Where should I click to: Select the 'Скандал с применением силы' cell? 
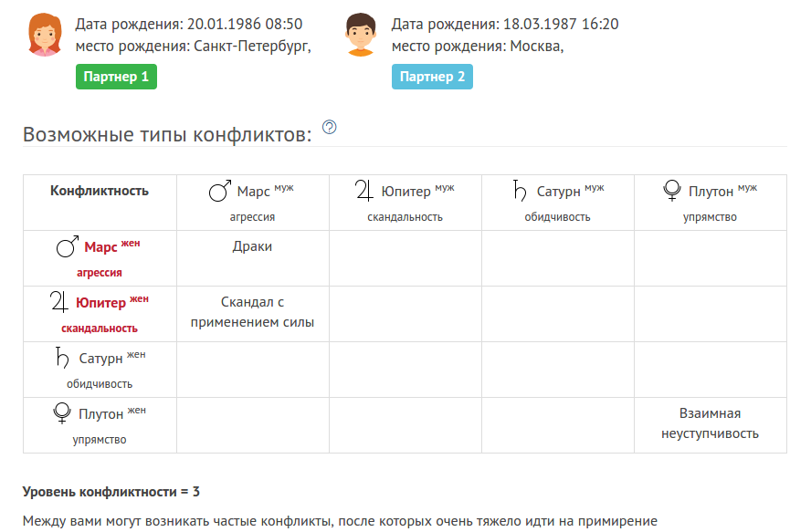click(x=253, y=314)
